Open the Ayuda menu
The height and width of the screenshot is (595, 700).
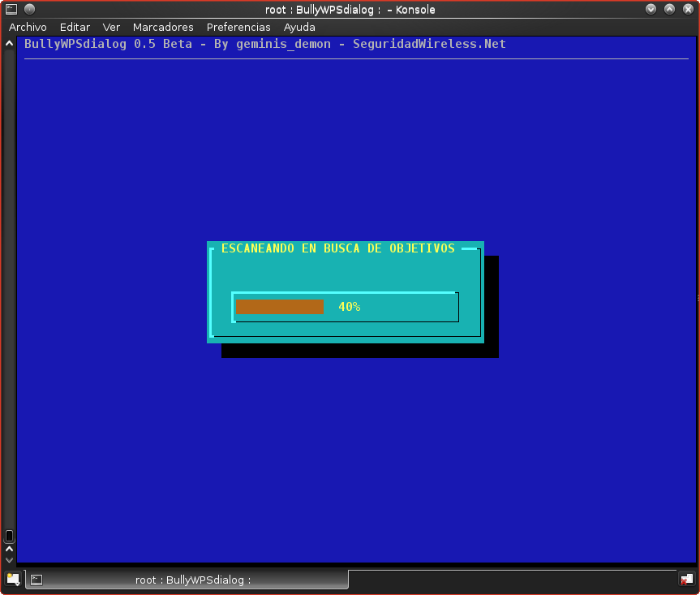(x=299, y=27)
